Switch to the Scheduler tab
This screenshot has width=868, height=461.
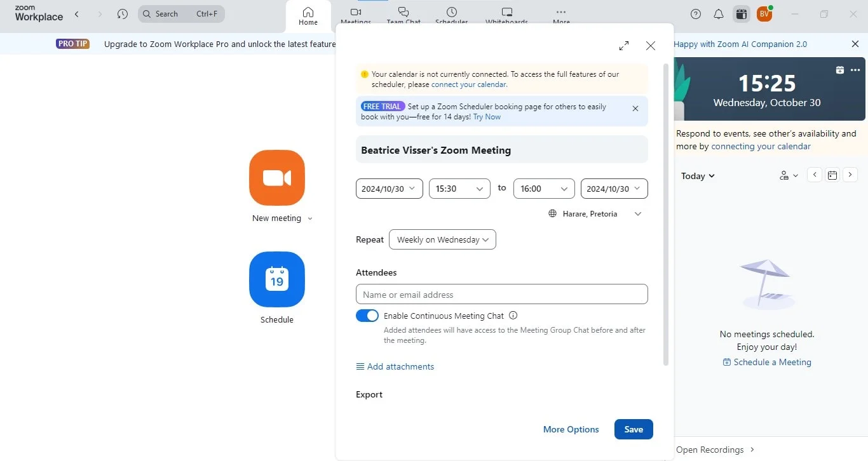[451, 17]
